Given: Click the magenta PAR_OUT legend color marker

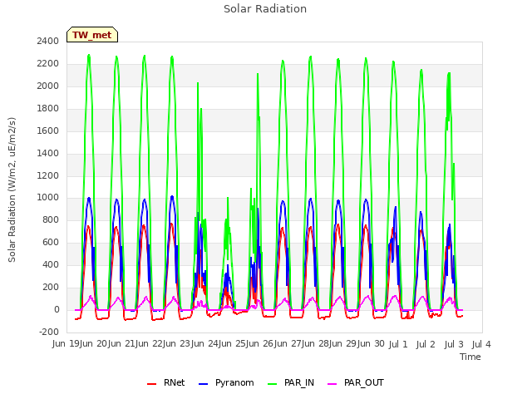Looking at the screenshot, I should tap(332, 384).
